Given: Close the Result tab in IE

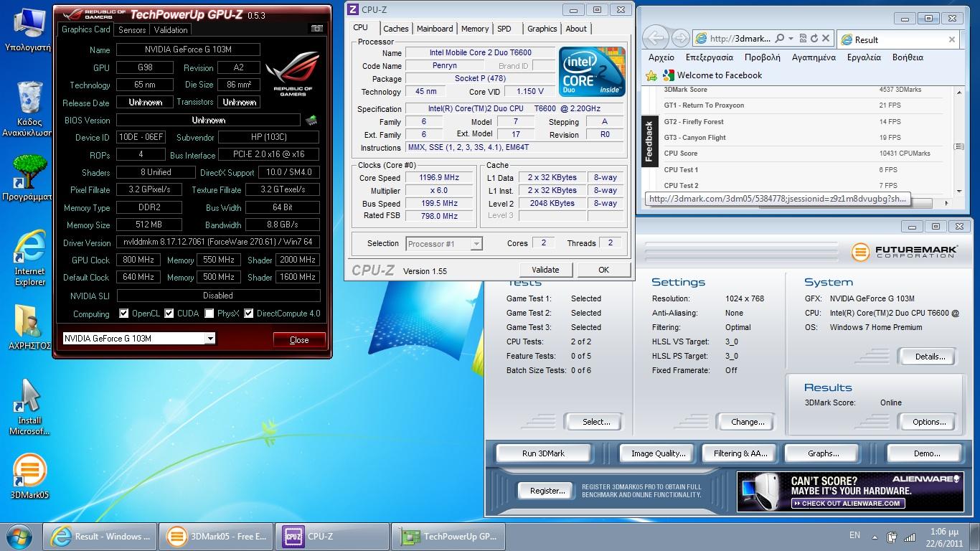Looking at the screenshot, I should (952, 39).
